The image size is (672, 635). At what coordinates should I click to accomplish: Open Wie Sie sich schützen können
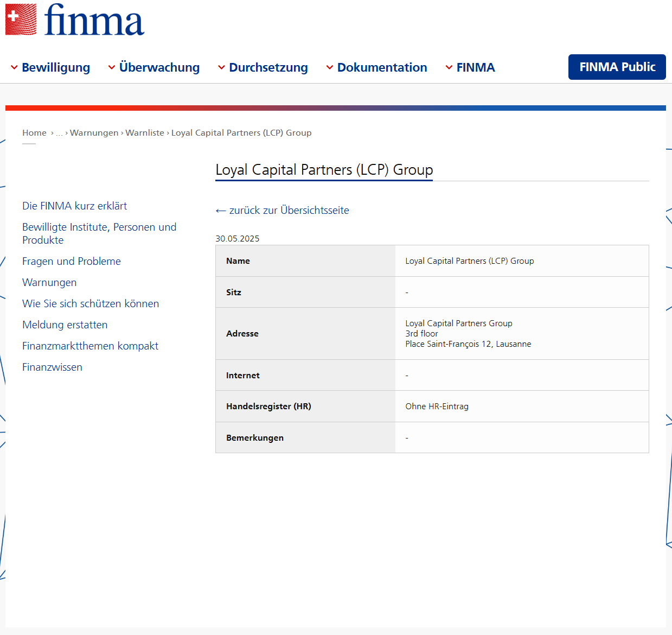pos(91,303)
